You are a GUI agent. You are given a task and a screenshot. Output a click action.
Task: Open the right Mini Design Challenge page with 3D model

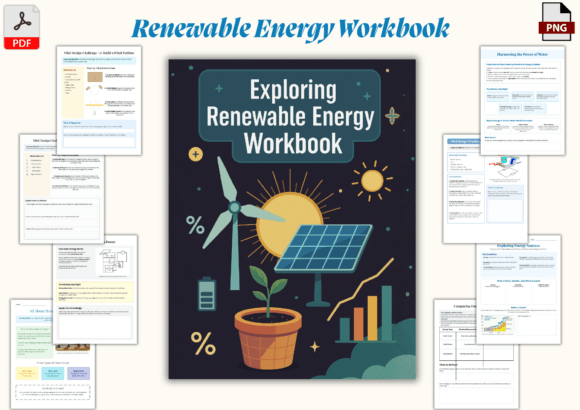485,189
